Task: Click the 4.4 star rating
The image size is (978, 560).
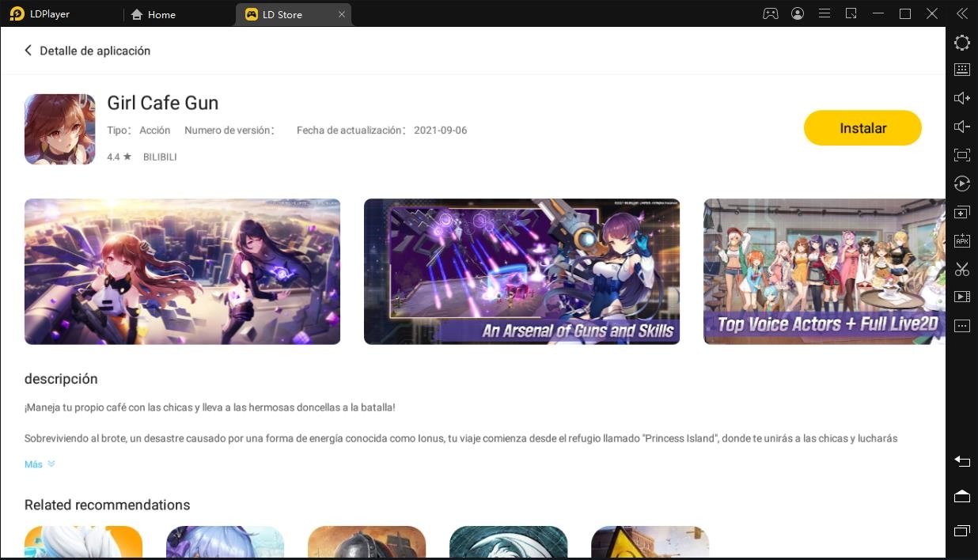Action: (x=119, y=157)
